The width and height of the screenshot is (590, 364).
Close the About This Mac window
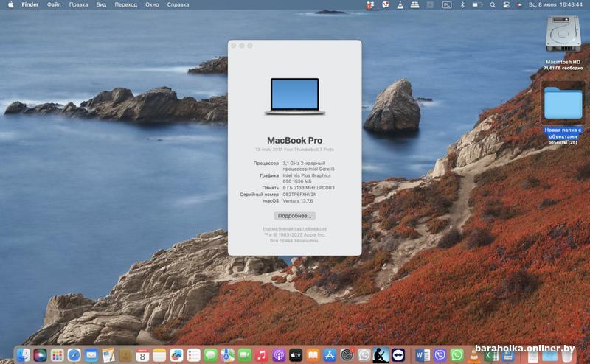233,46
